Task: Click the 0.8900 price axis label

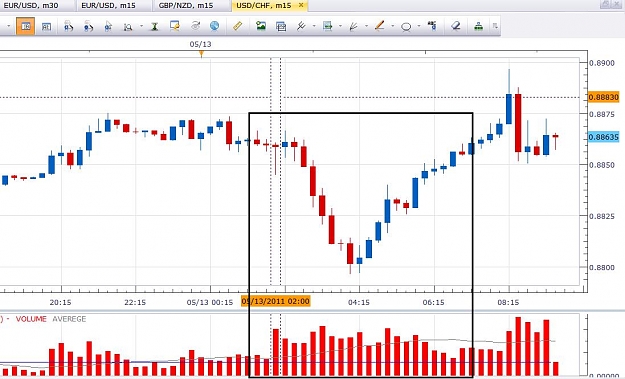Action: [602, 63]
